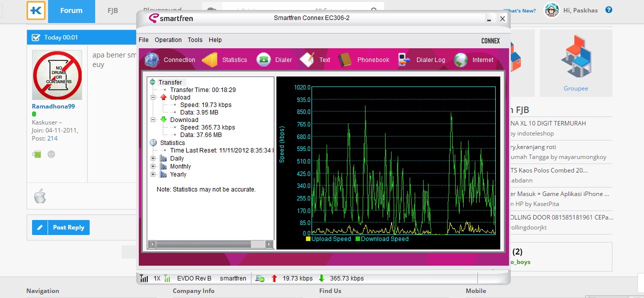Image resolution: width=644 pixels, height=298 pixels.
Task: Open the Statistics bar-chart toolbar button
Action: tap(224, 60)
